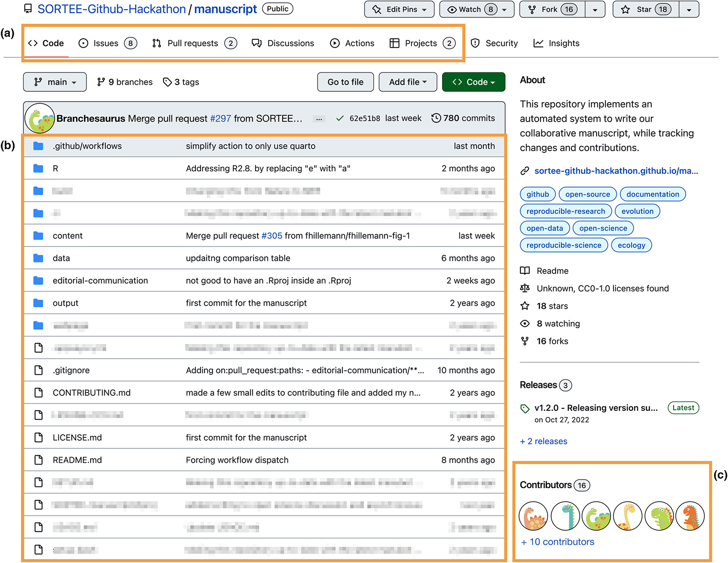Click the Readme book icon
728x563 pixels.
point(525,271)
